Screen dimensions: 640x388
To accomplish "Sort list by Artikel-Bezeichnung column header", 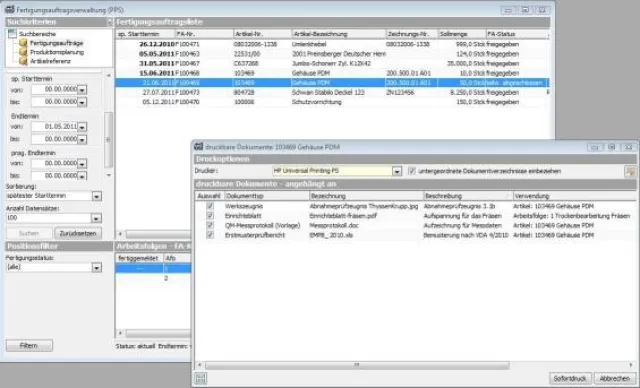I will (339, 34).
